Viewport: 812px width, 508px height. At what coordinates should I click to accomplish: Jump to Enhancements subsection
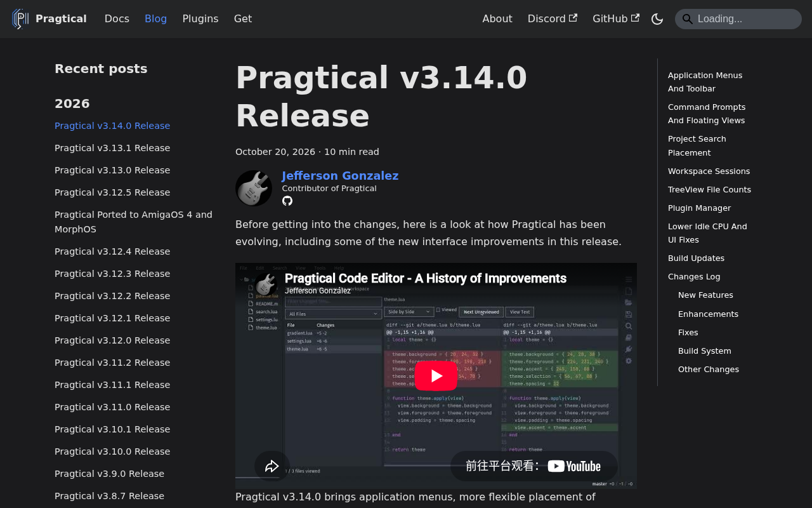tap(708, 314)
